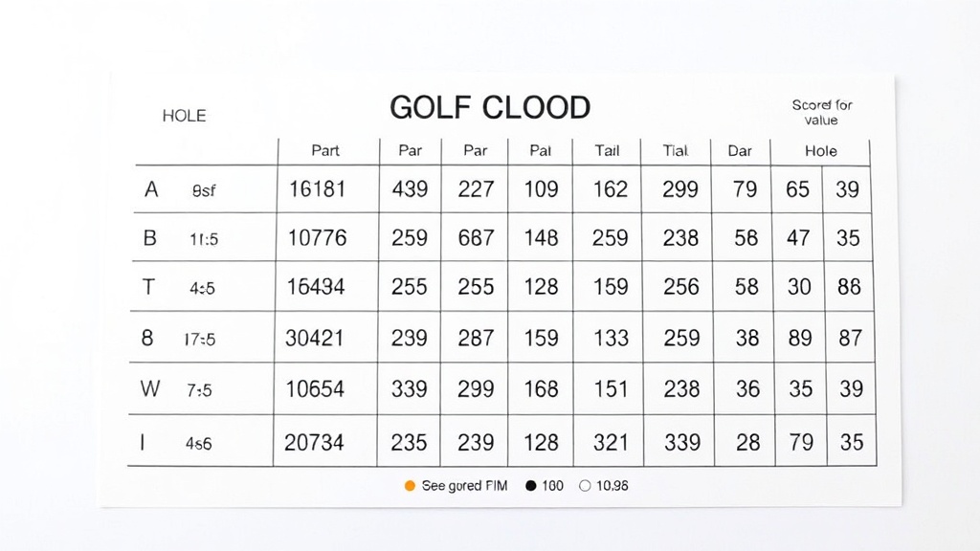Click the "Scoref for value" label
980x551 pixels.
click(x=821, y=112)
